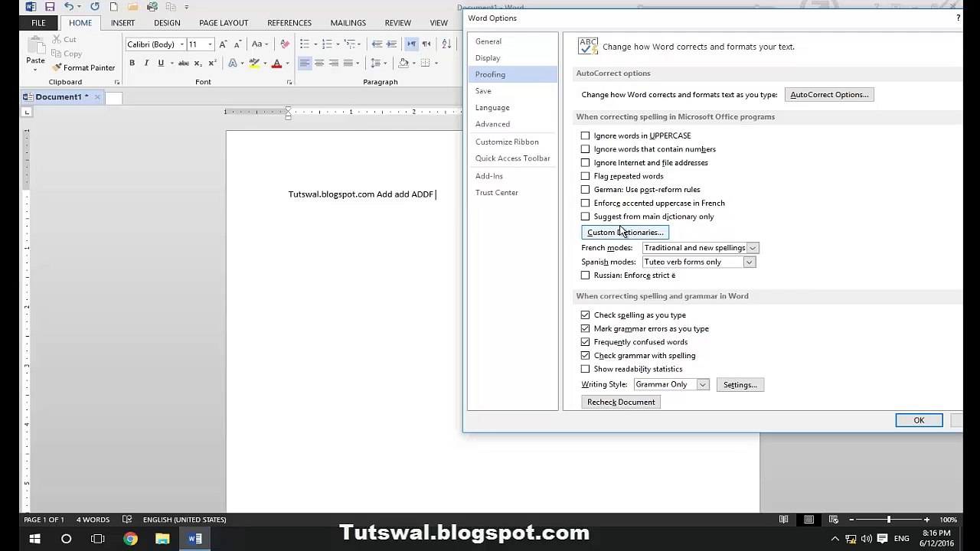980x551 pixels.
Task: Enable Show readability statistics
Action: (x=585, y=369)
